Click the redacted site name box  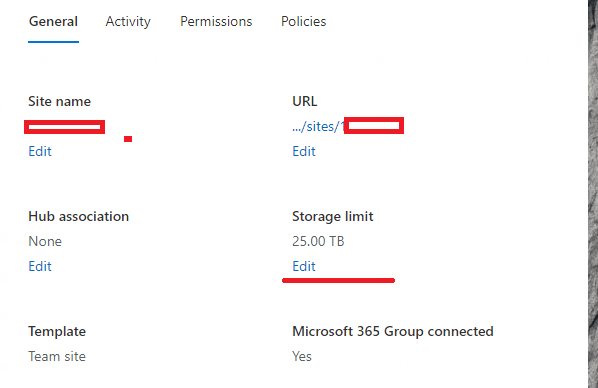(64, 127)
